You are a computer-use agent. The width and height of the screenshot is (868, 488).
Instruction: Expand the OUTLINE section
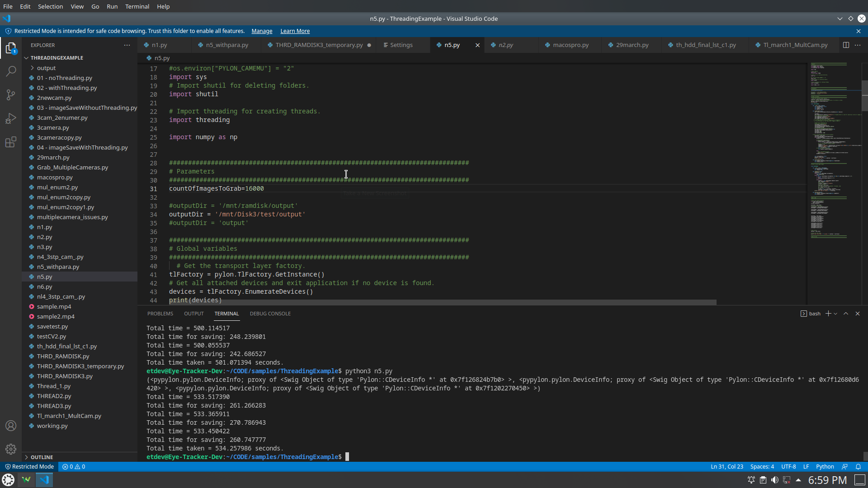(42, 457)
